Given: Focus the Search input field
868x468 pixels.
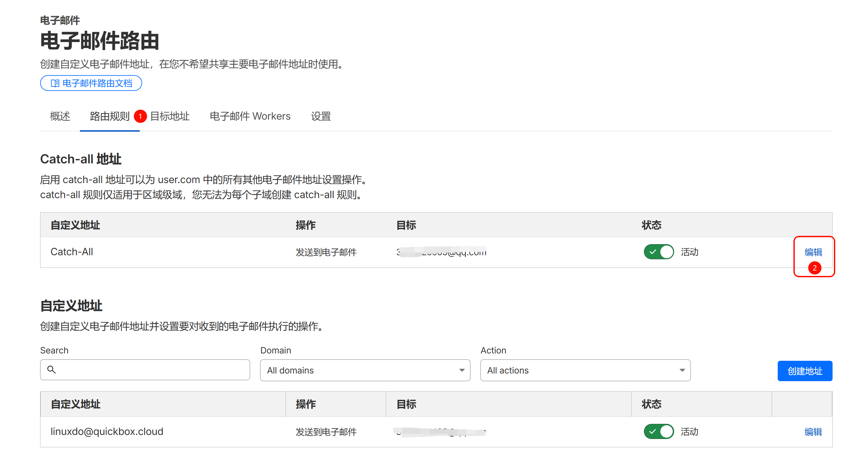Looking at the screenshot, I should [151, 370].
